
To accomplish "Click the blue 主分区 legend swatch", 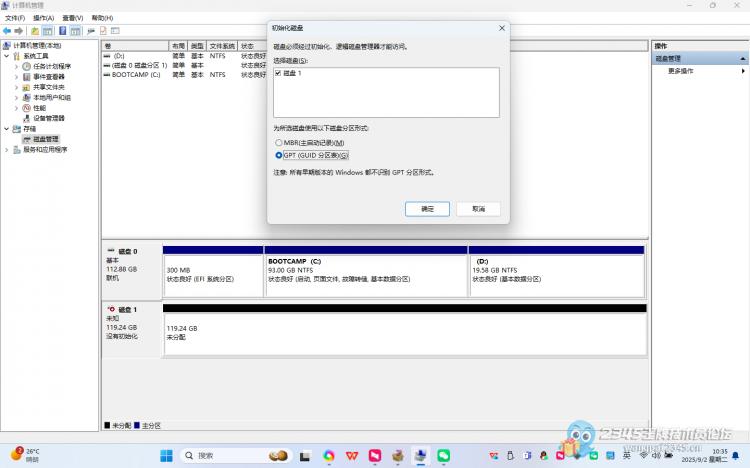I will (x=137, y=425).
